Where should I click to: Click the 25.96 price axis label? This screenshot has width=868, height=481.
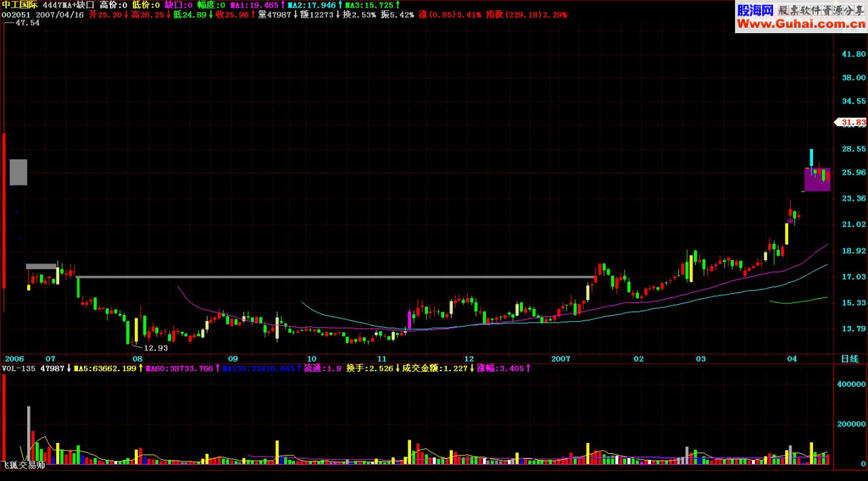[x=853, y=173]
